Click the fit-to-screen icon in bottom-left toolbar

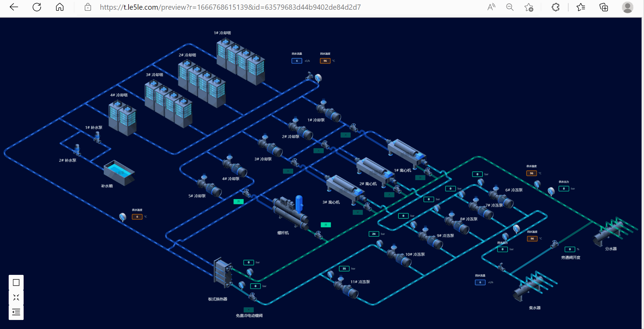coord(16,297)
